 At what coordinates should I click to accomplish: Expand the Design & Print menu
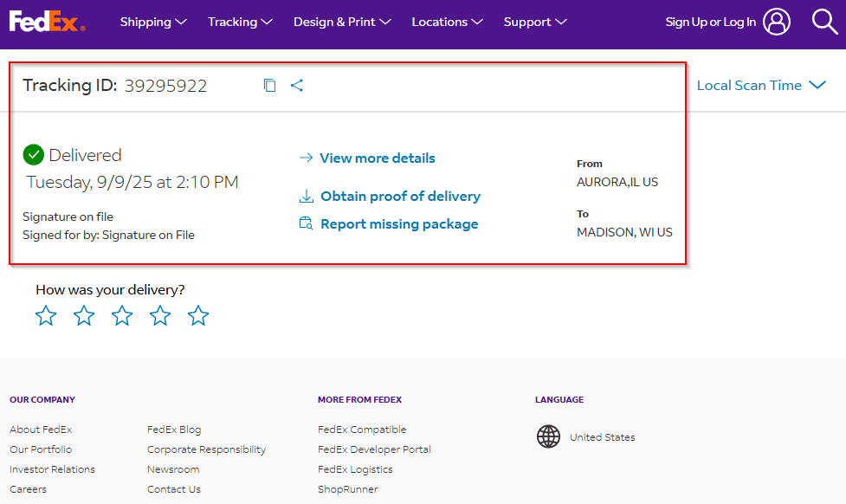click(x=342, y=23)
